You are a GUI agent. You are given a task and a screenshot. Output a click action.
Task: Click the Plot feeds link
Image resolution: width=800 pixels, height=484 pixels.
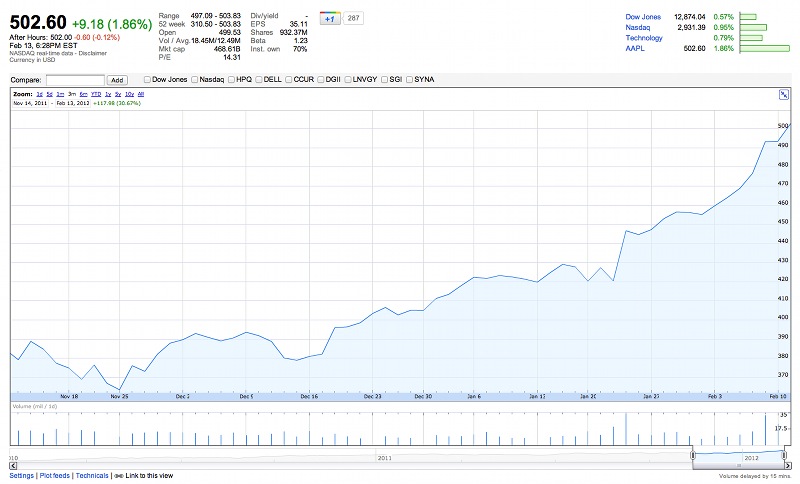point(55,476)
